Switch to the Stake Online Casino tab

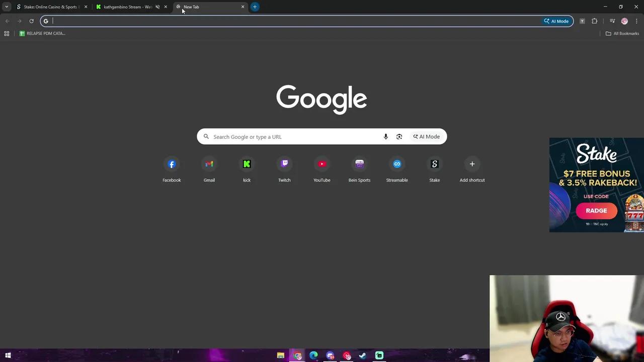click(50, 7)
